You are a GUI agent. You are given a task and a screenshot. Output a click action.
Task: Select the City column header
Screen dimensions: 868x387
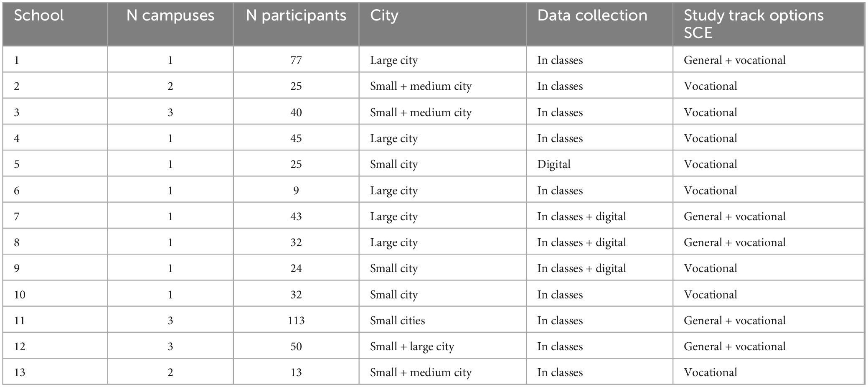(443, 24)
